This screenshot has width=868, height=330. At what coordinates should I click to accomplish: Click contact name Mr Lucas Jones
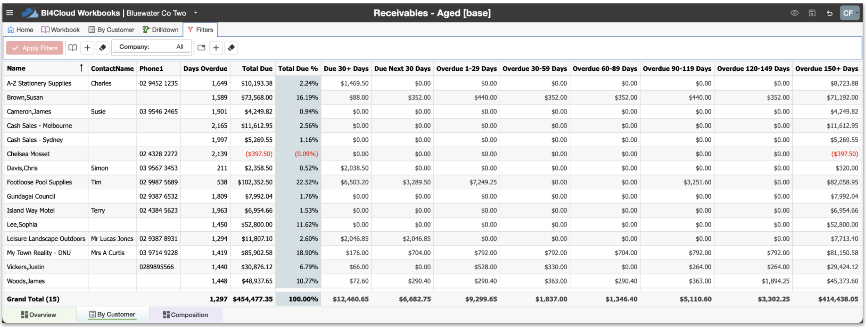tap(112, 239)
